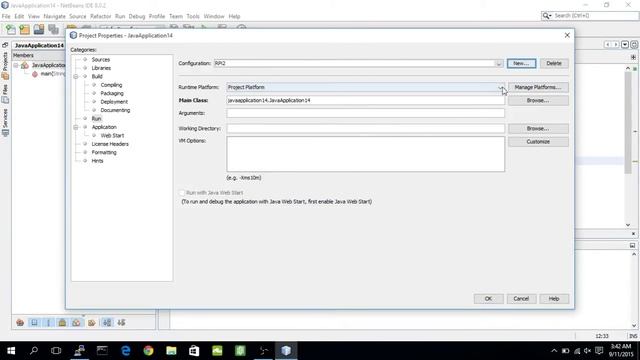The image size is (640, 360).
Task: Open File Explorer from taskbar
Action: 171,351
